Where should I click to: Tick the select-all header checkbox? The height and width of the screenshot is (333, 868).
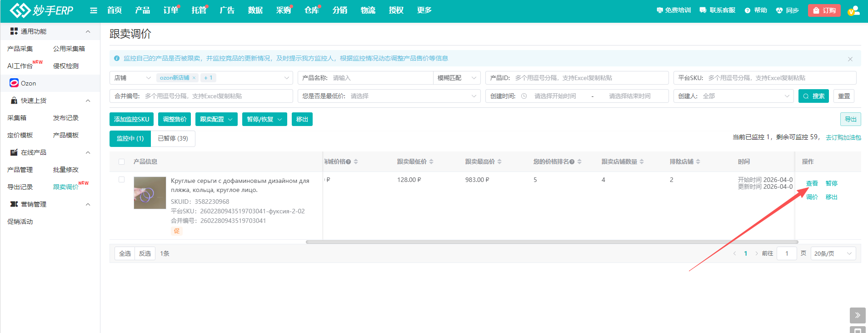click(121, 161)
